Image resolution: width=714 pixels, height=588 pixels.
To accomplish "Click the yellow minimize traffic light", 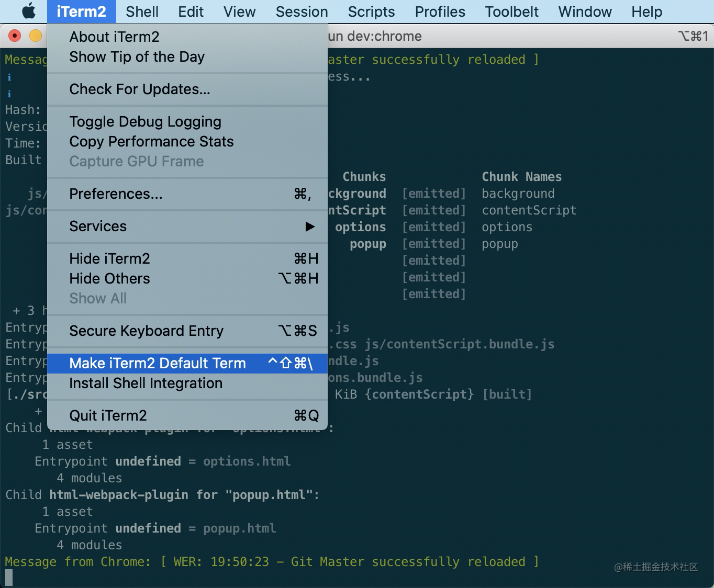I will click(x=36, y=36).
